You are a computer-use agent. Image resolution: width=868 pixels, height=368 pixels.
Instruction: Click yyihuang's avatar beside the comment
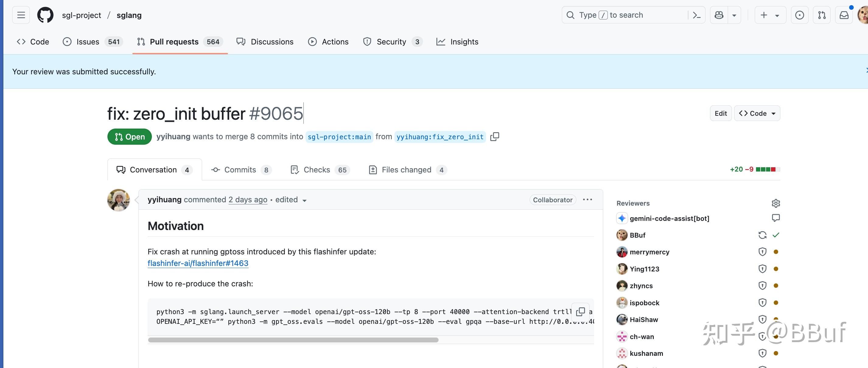pos(119,200)
